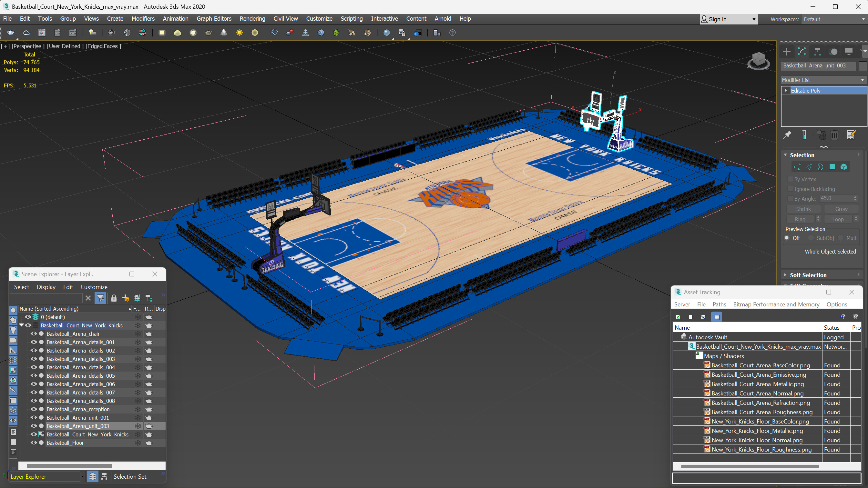Enable the By Angle checkbox
This screenshot has width=868, height=488.
(x=790, y=198)
